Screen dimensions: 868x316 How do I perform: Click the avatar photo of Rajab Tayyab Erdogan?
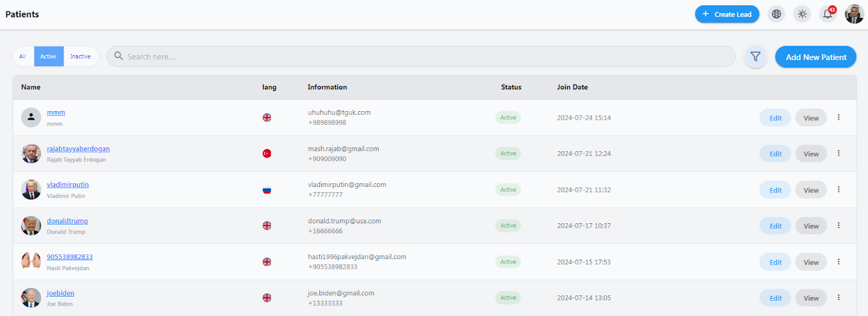point(31,153)
